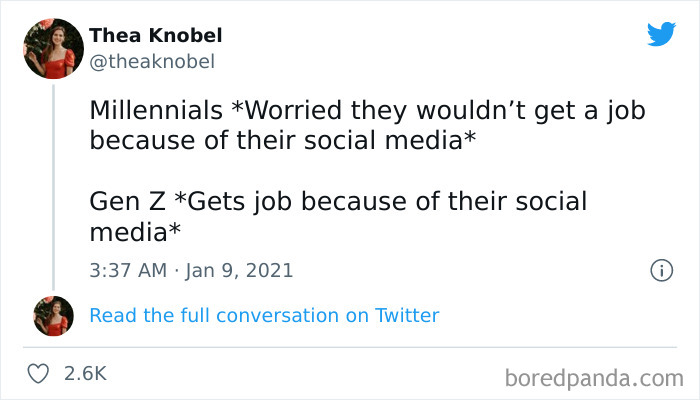This screenshot has width=700, height=400.
Task: Click the "Gets job because" phrase
Action: click(x=288, y=201)
